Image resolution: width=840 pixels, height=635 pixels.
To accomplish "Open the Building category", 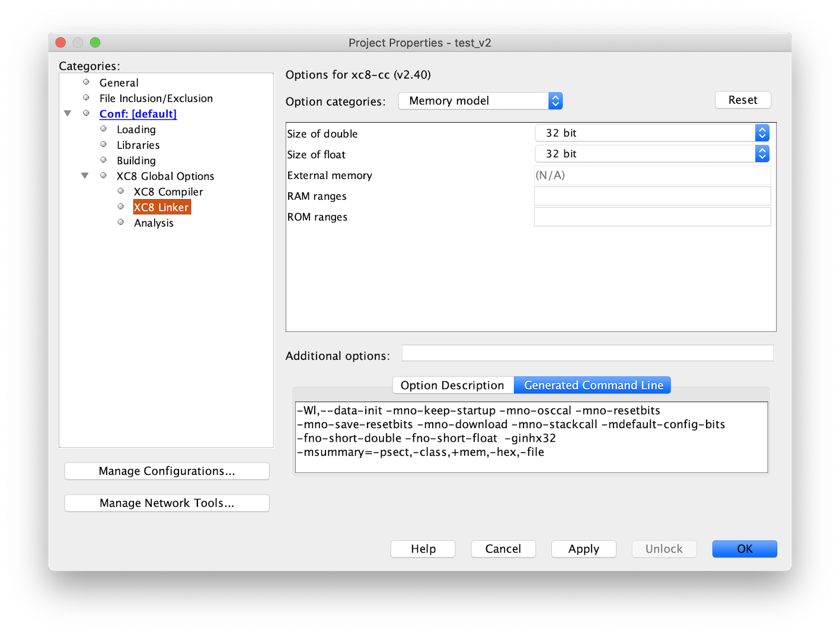I will [136, 161].
